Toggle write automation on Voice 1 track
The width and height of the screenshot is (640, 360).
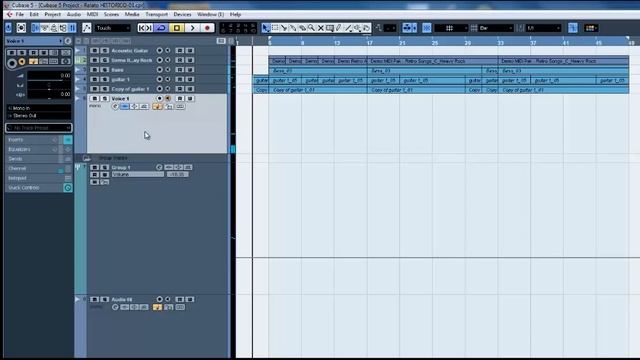tap(190, 98)
